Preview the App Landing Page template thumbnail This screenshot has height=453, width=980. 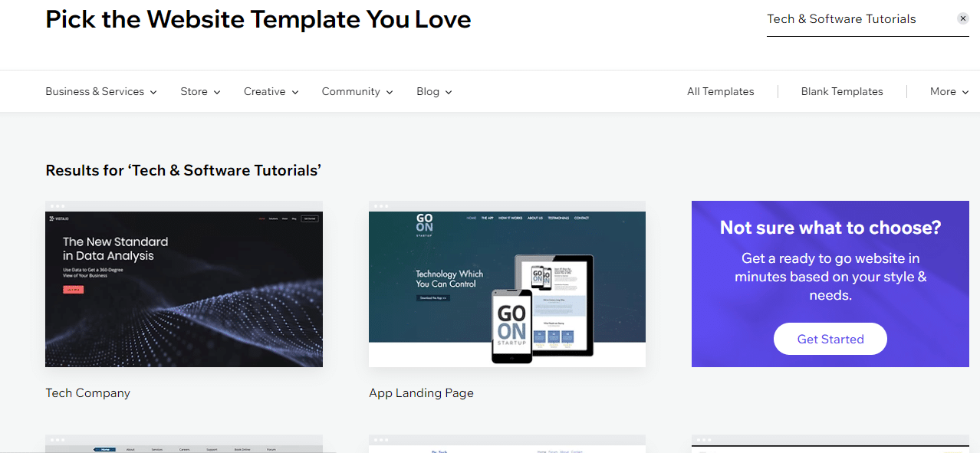pyautogui.click(x=507, y=287)
